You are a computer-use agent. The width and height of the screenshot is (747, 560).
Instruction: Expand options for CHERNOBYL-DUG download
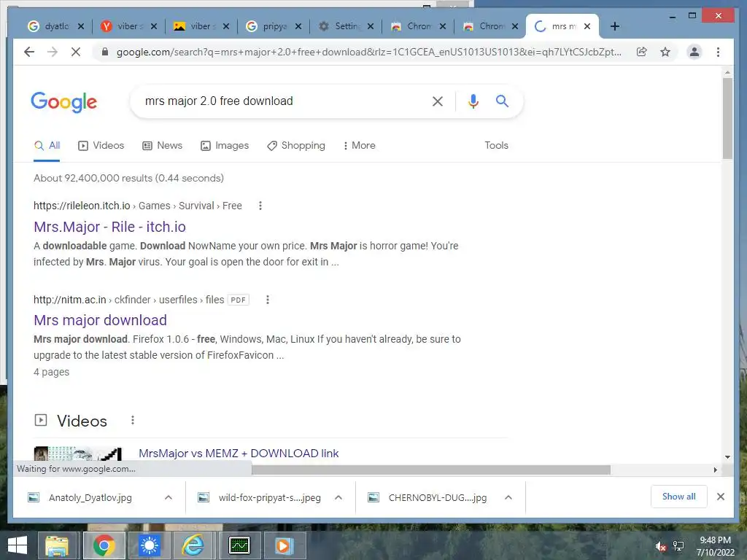click(x=508, y=497)
